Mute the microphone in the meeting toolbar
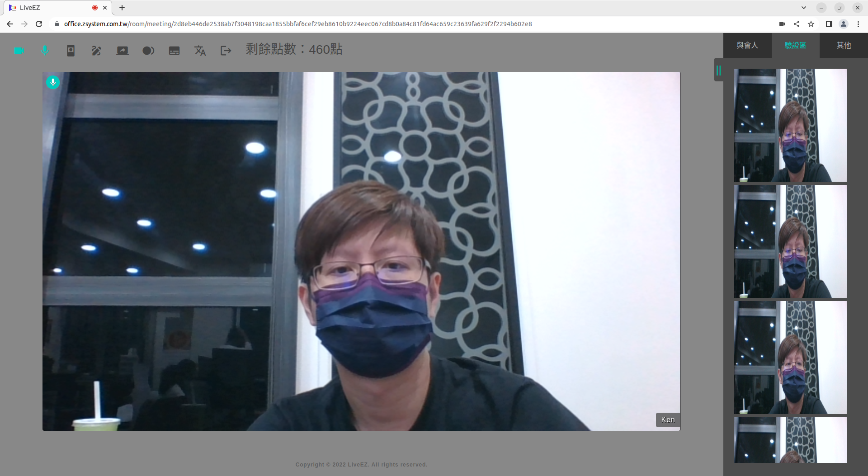 point(45,51)
